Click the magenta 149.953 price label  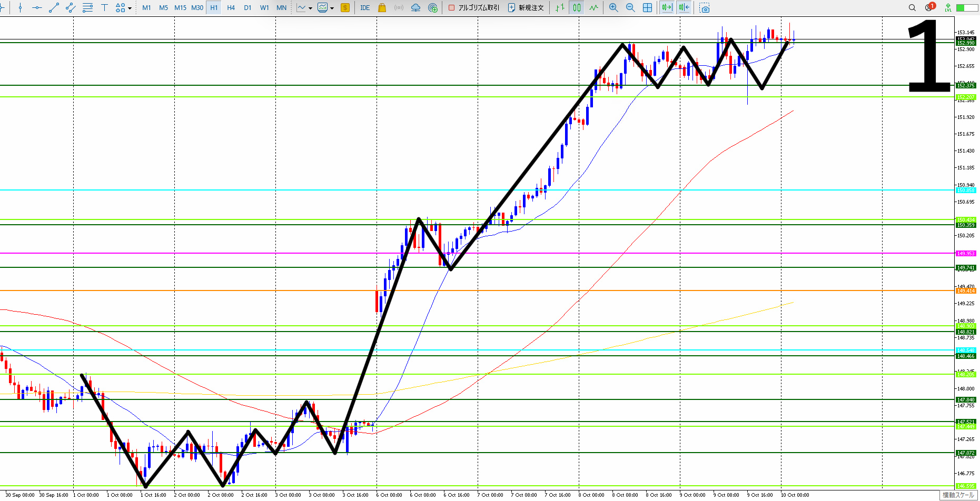tap(966, 253)
